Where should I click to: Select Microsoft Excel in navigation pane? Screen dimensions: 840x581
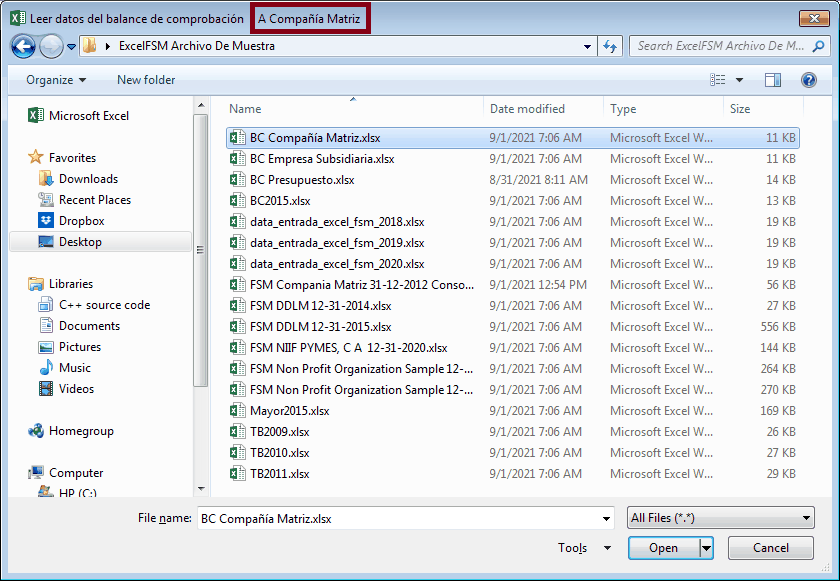[x=79, y=116]
